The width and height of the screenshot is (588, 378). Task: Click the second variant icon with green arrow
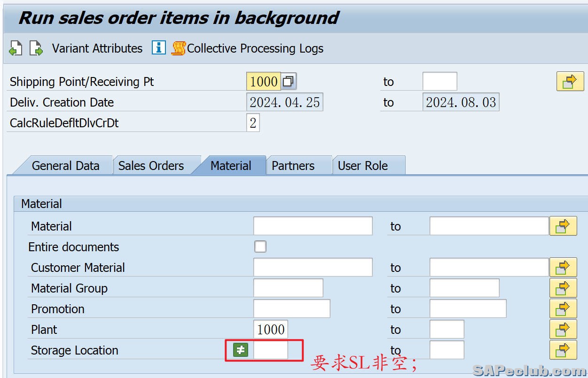pyautogui.click(x=36, y=48)
